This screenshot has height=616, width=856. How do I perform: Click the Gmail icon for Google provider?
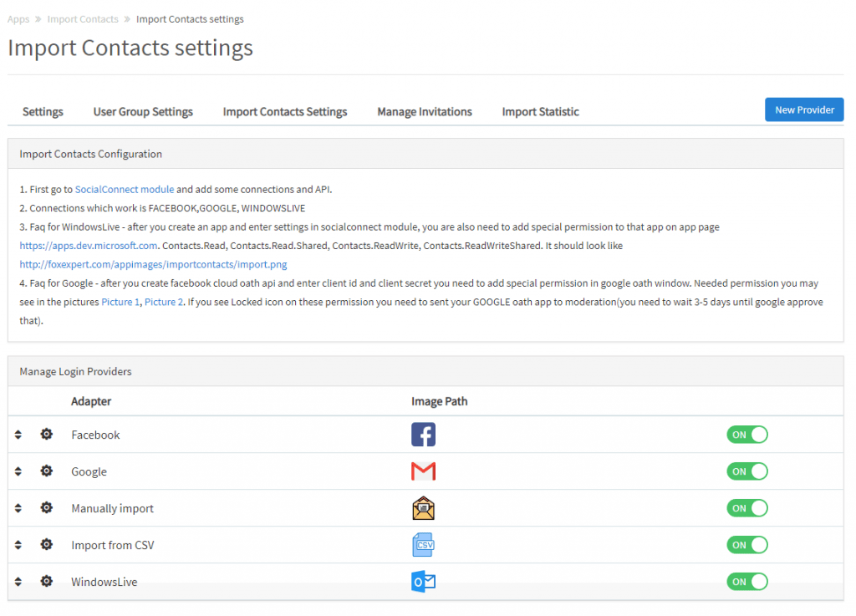tap(423, 471)
